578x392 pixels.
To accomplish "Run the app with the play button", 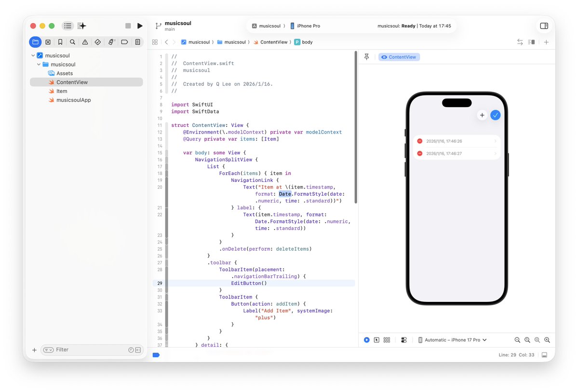I will 140,26.
